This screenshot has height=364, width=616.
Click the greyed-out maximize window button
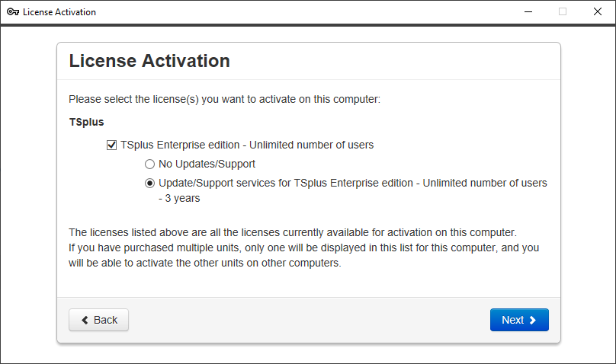coord(563,12)
